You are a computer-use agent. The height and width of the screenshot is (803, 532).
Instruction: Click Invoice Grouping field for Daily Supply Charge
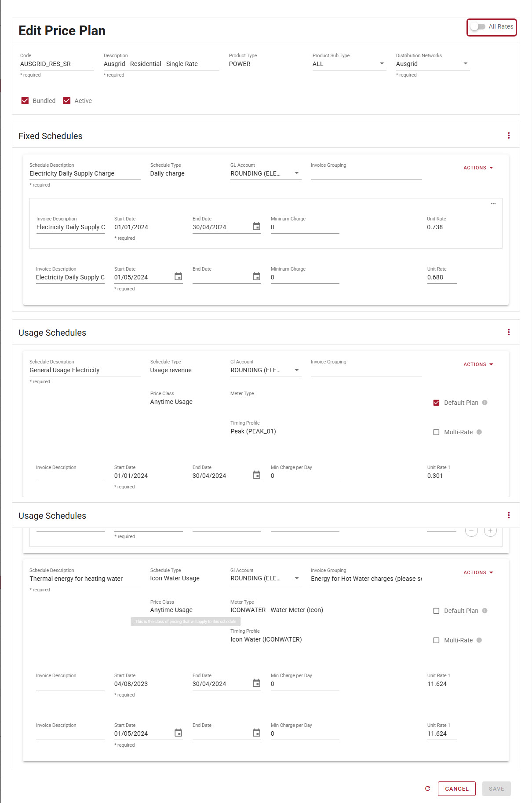[x=366, y=173]
